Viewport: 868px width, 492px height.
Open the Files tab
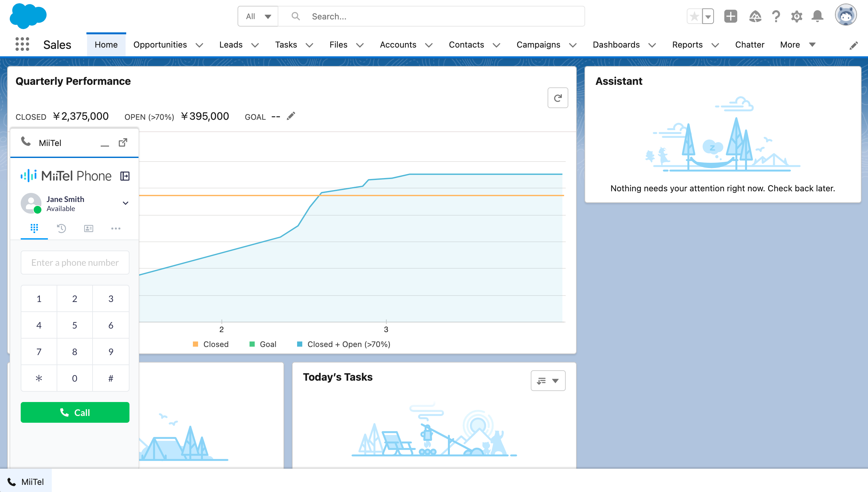point(338,45)
